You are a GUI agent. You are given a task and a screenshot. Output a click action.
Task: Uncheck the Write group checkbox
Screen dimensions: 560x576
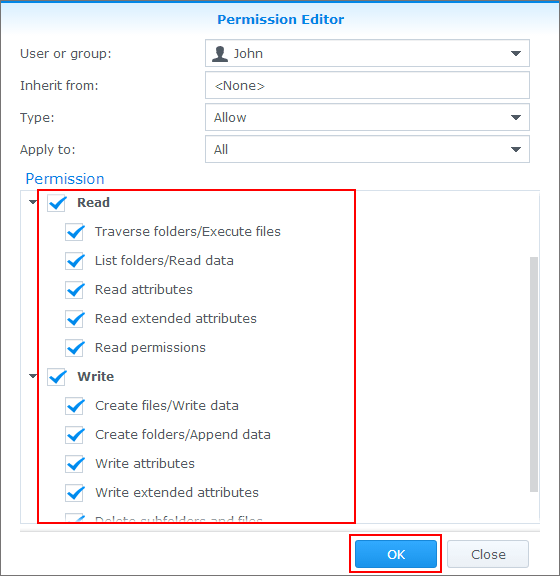click(x=57, y=377)
